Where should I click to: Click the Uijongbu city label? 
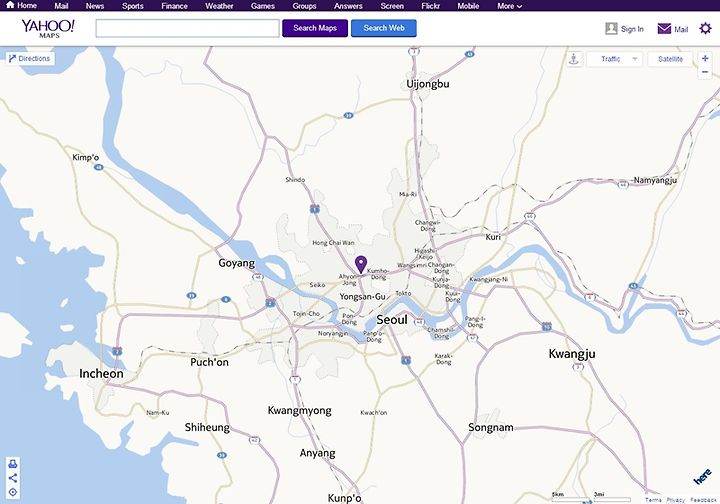click(428, 84)
